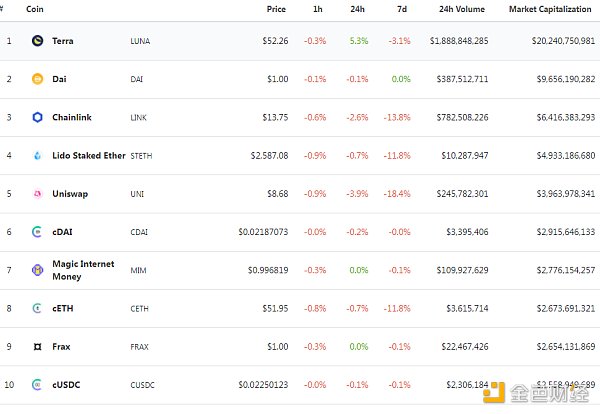
Task: Open the Frax coin page link
Action: (61, 347)
